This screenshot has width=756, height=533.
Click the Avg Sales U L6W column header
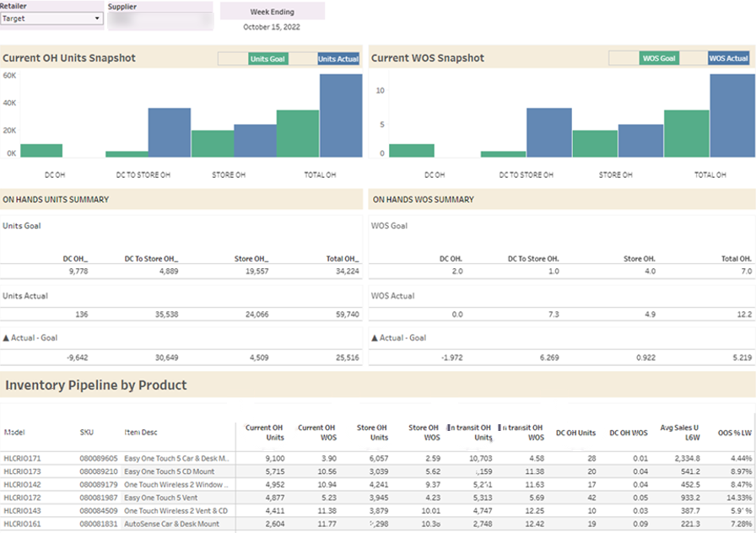[680, 433]
